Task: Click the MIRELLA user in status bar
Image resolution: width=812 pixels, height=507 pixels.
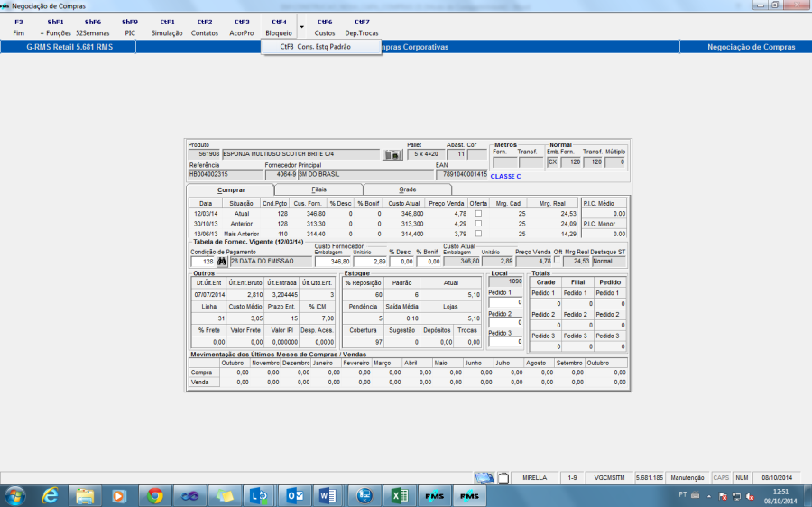Action: point(534,478)
